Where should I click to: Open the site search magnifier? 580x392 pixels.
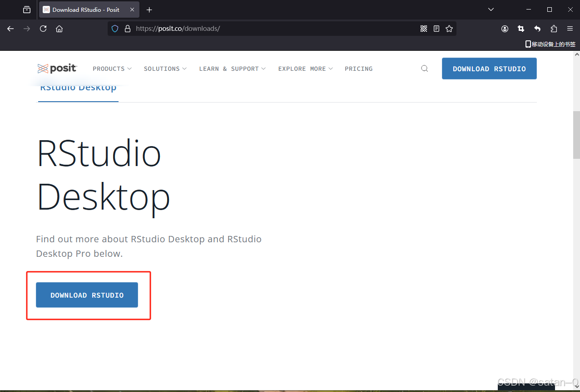(x=425, y=69)
